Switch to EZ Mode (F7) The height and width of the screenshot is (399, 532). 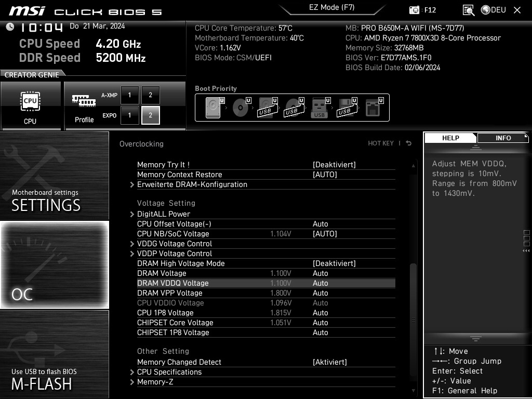click(x=332, y=8)
